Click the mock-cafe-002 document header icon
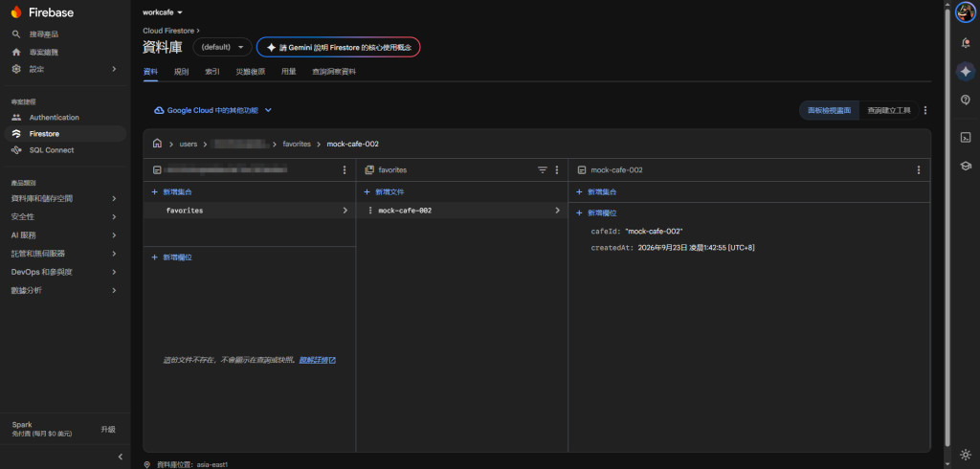Image resolution: width=980 pixels, height=469 pixels. point(582,170)
